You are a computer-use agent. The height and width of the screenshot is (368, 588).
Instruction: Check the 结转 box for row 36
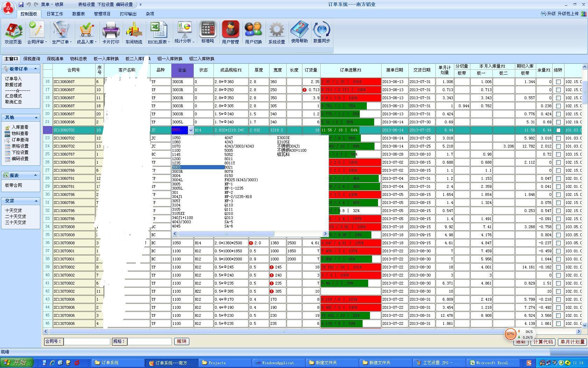558,243
